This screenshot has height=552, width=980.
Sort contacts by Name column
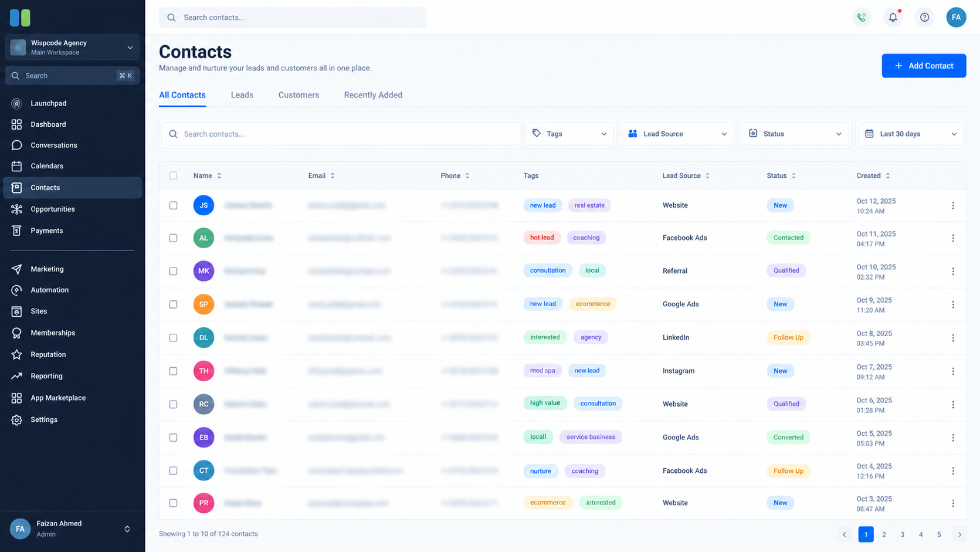coord(208,175)
